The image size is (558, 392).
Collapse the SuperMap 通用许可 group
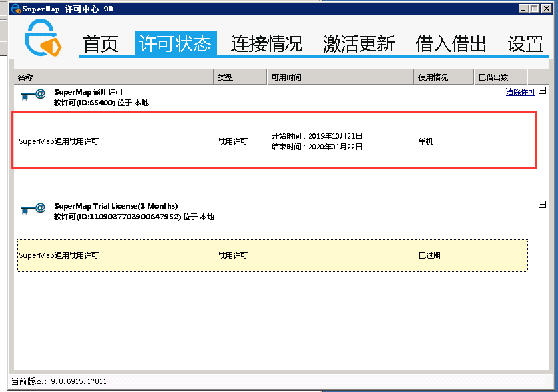(x=543, y=91)
